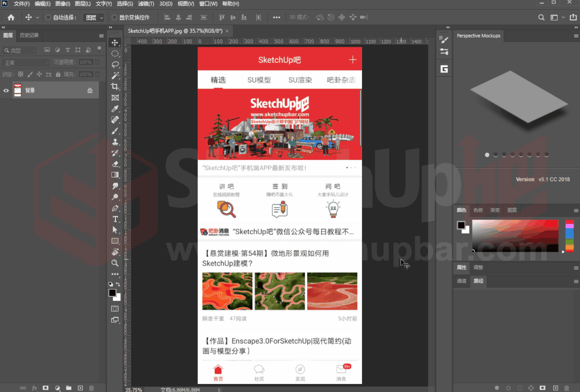
Task: Select the Dodge tool
Action: pos(115,197)
